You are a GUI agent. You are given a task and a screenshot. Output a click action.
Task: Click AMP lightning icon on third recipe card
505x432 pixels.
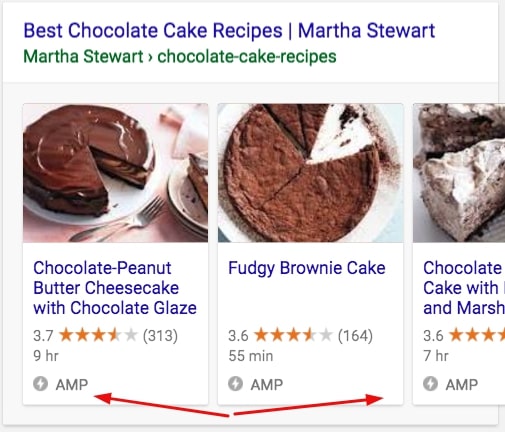[430, 384]
